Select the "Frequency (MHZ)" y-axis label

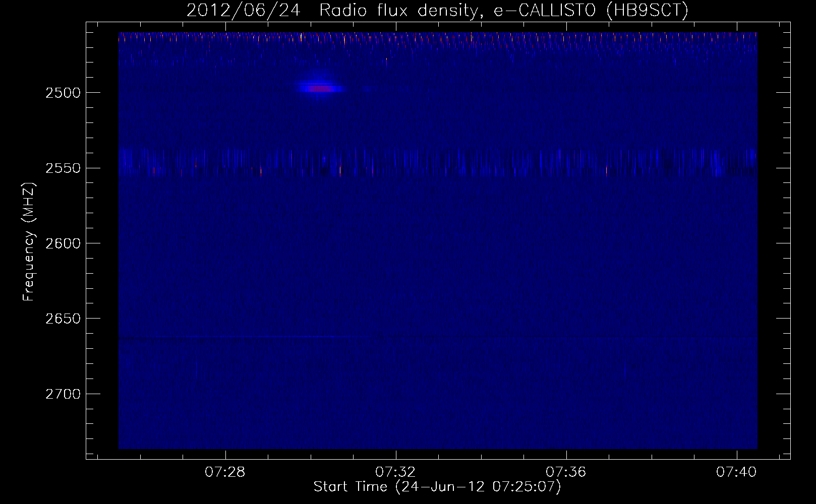(29, 242)
